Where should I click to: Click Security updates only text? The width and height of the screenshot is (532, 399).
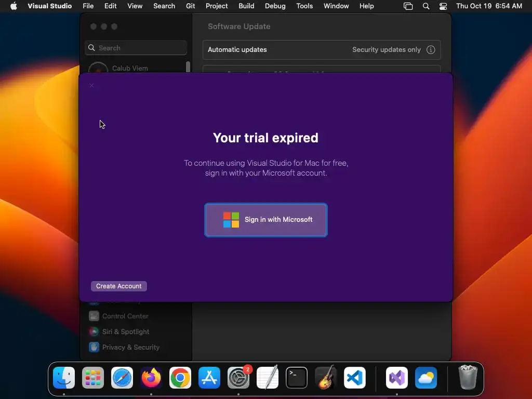(x=386, y=49)
